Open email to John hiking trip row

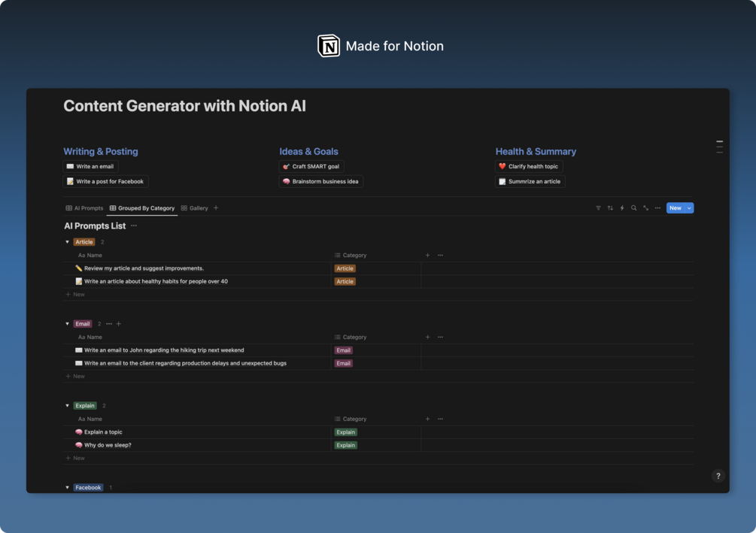click(164, 350)
